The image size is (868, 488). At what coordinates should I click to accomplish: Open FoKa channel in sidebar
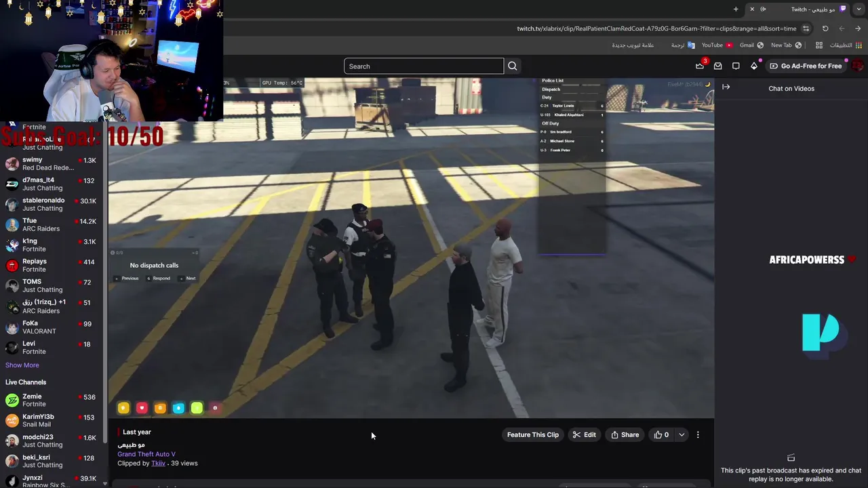pyautogui.click(x=51, y=327)
